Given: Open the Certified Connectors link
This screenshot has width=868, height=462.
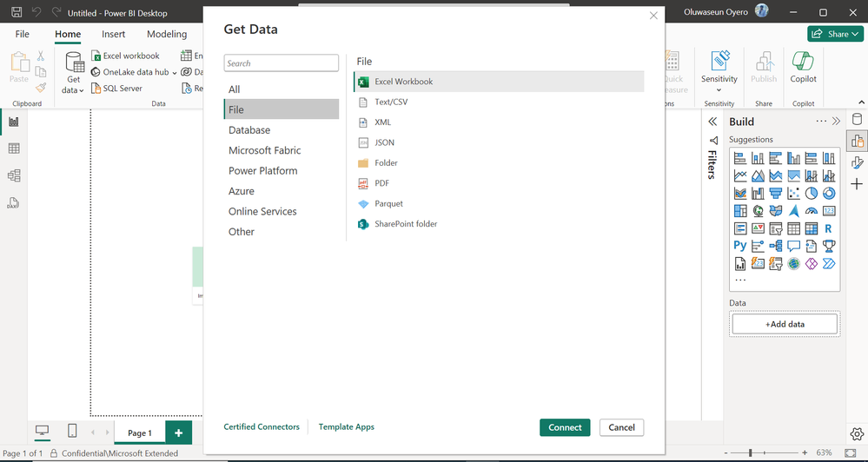Looking at the screenshot, I should click(x=262, y=426).
